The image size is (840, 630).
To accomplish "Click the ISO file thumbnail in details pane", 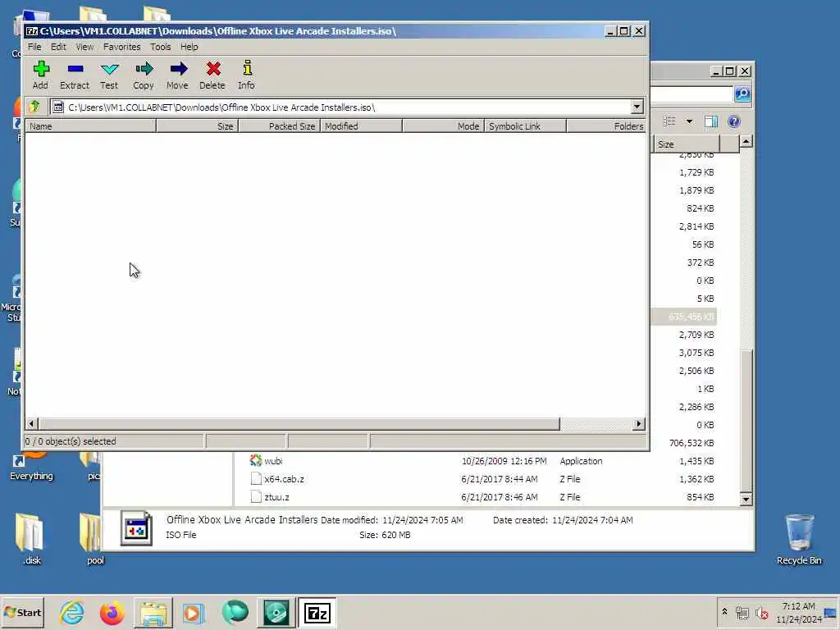I will click(x=136, y=527).
